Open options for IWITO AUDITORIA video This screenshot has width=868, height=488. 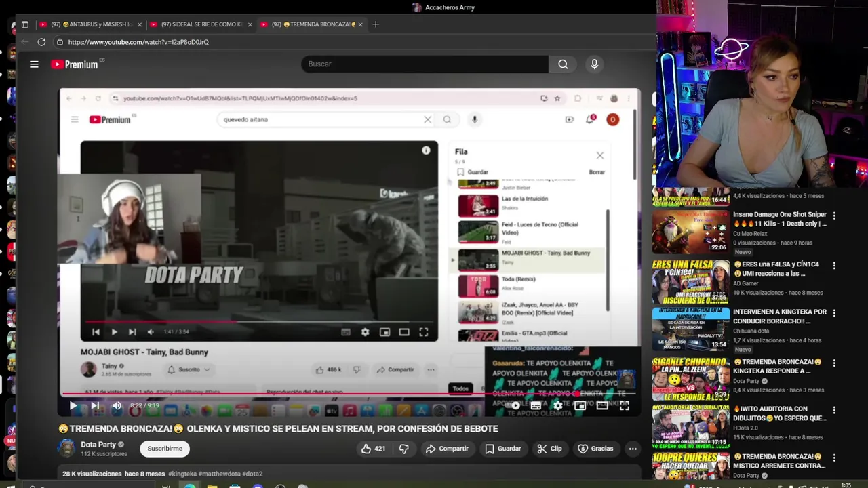834,410
